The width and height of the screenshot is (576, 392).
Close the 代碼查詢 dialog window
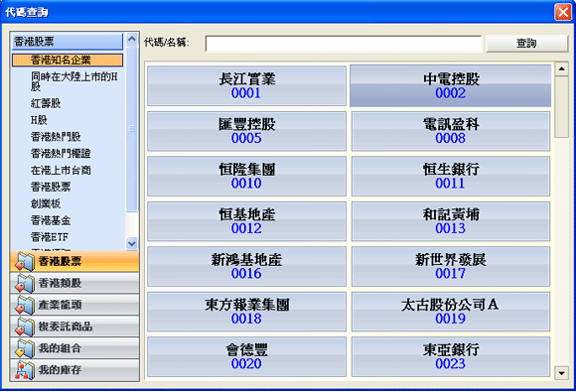(x=563, y=12)
